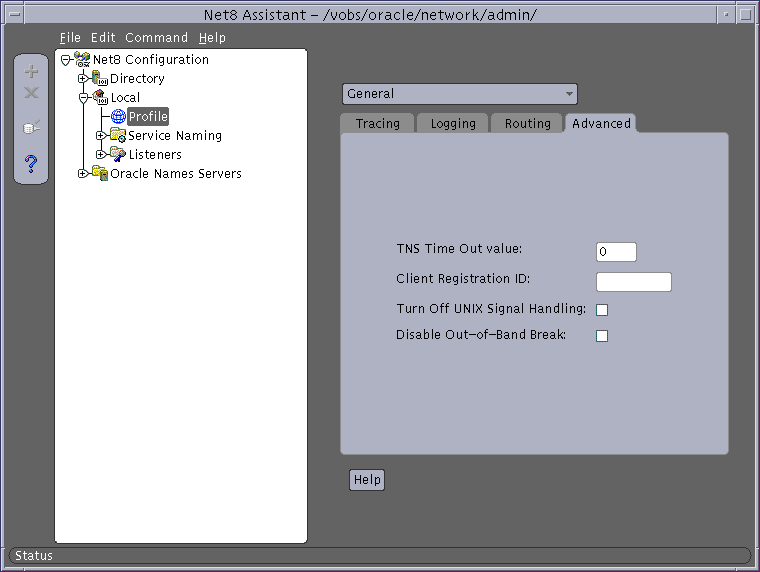Click the Status bar text

click(x=33, y=556)
